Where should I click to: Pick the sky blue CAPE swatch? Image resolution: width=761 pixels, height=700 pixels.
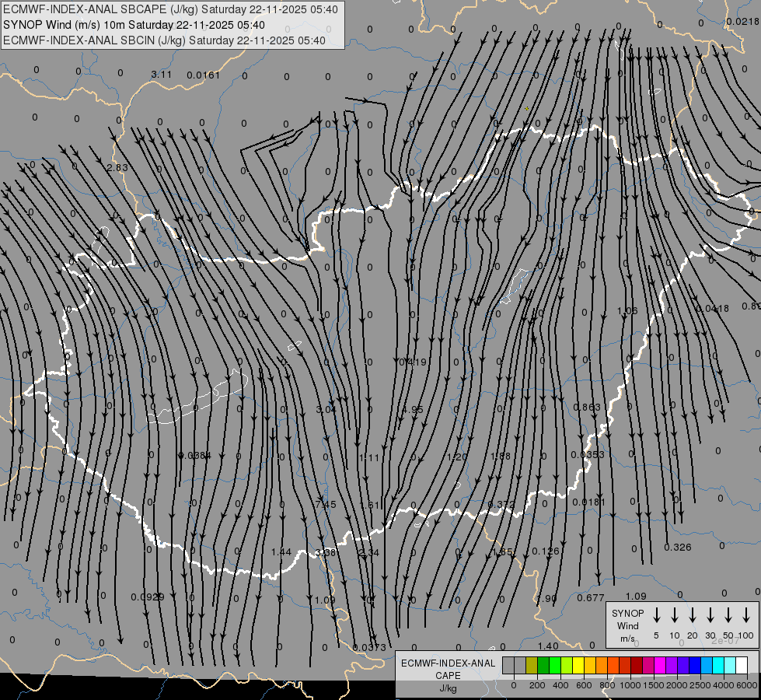[x=707, y=665]
